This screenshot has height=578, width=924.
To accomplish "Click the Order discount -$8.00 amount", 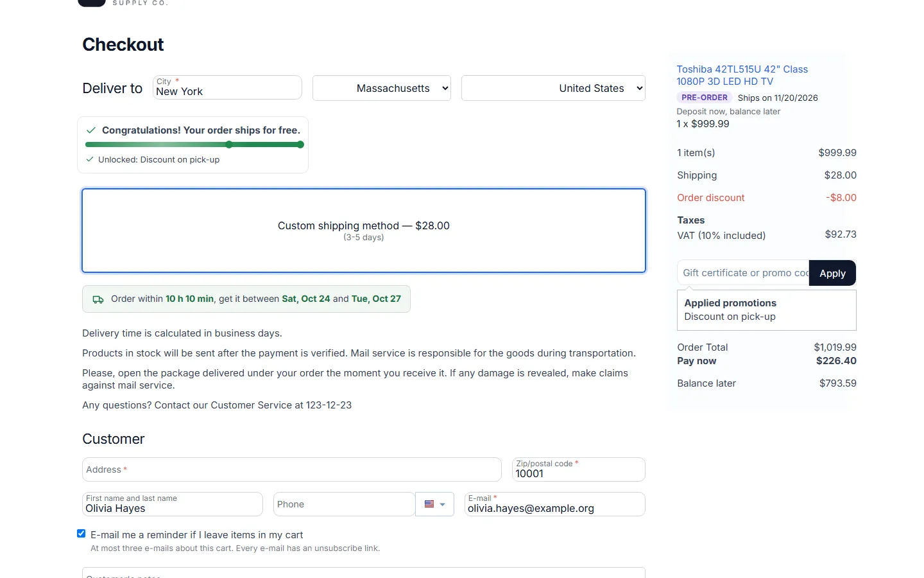I will (841, 198).
